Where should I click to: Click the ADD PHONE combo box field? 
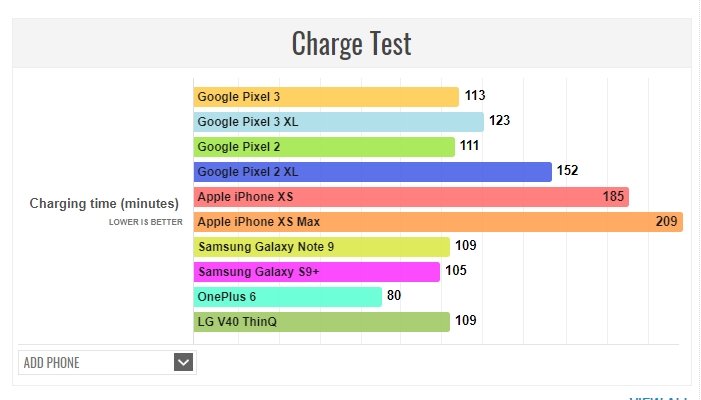tap(95, 362)
